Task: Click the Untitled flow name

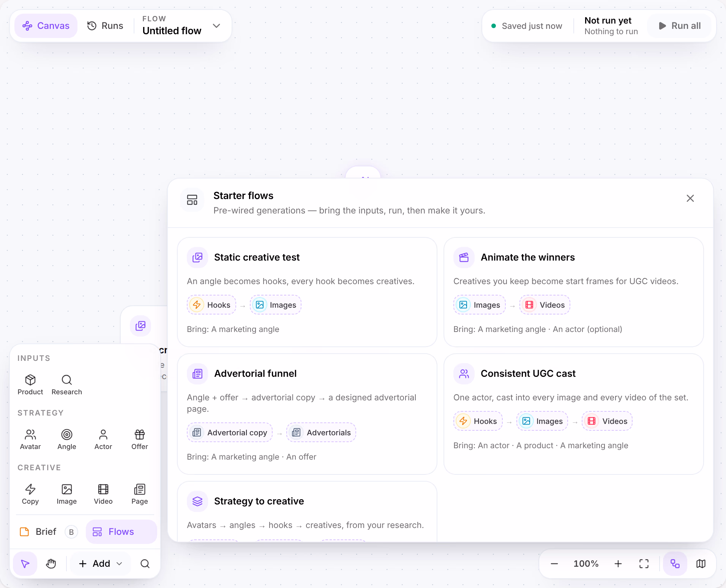Action: tap(172, 31)
